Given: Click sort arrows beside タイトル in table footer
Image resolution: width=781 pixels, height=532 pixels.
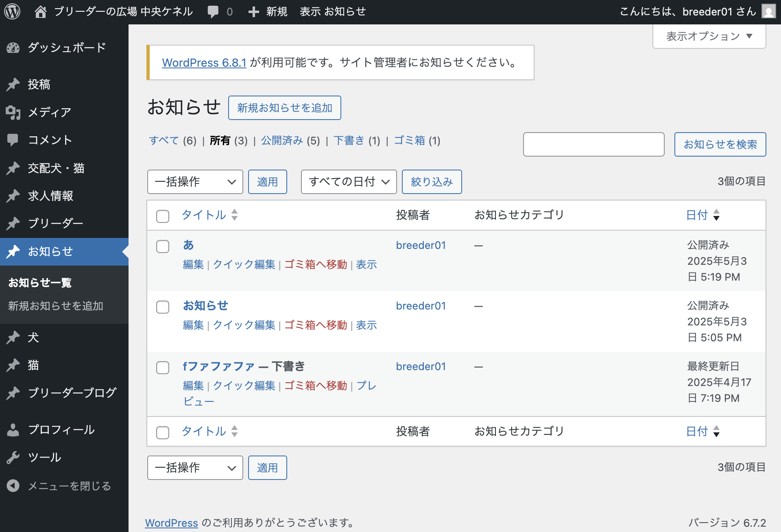Looking at the screenshot, I should [x=235, y=431].
